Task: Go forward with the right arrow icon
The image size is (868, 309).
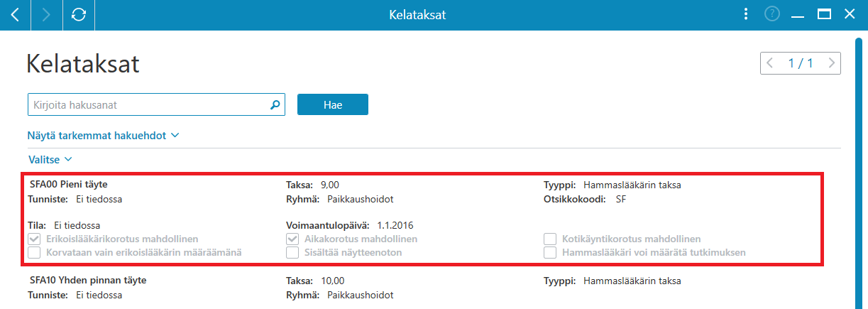Action: (47, 14)
